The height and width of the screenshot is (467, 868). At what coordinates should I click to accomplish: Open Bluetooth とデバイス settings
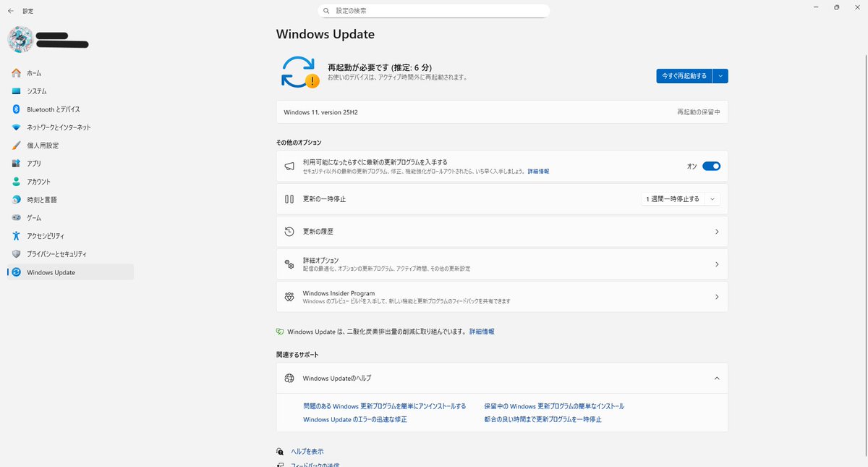[x=70, y=109]
